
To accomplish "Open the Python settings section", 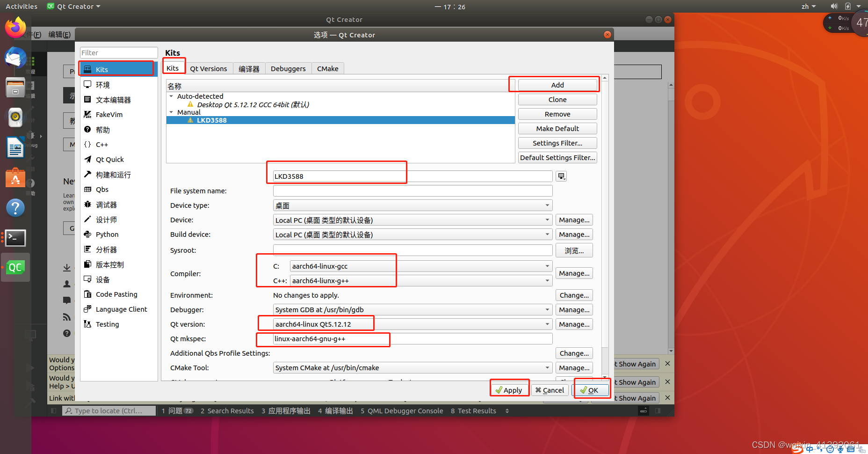I will pyautogui.click(x=107, y=234).
